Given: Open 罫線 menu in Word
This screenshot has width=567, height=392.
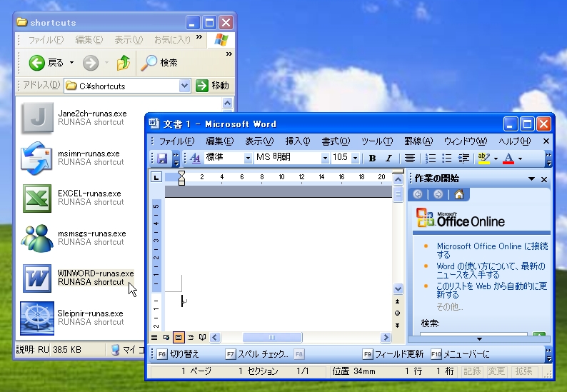Looking at the screenshot, I should tap(418, 141).
